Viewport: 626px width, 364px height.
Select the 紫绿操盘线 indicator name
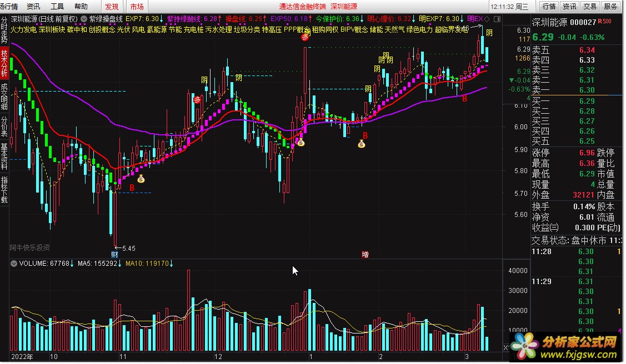click(106, 19)
